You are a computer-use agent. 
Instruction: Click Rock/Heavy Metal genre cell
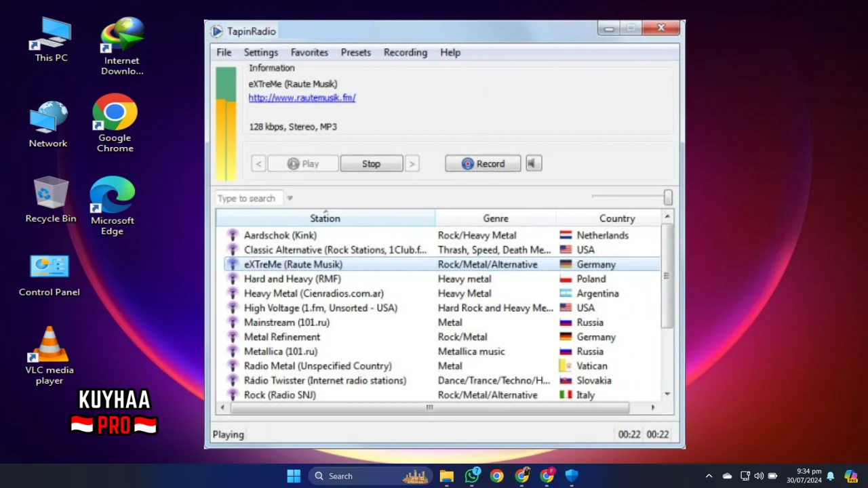[477, 235]
